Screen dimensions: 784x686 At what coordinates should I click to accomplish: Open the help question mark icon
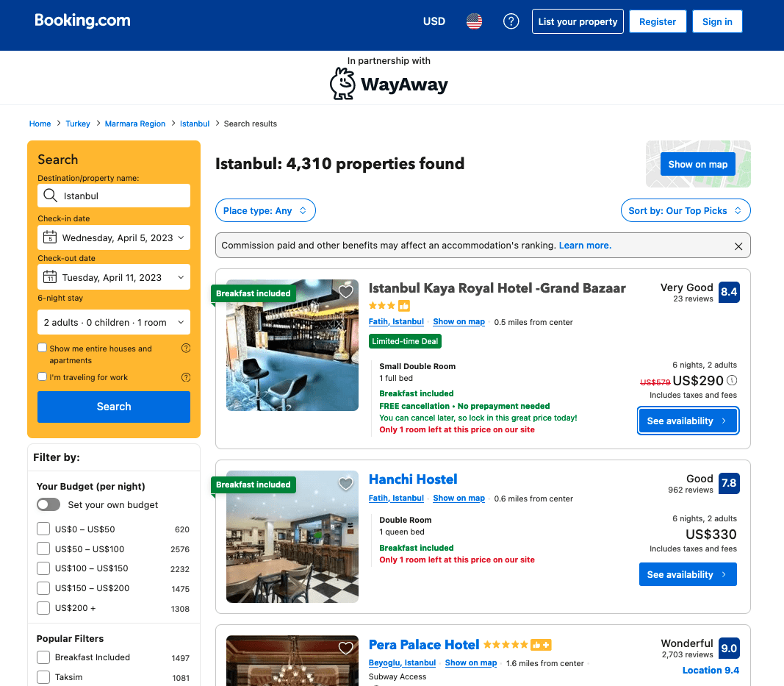[x=511, y=21]
